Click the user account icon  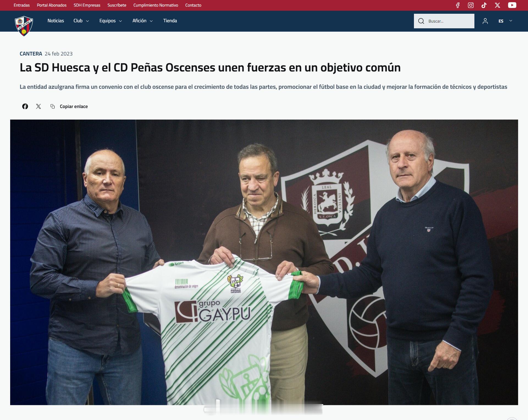tap(485, 21)
